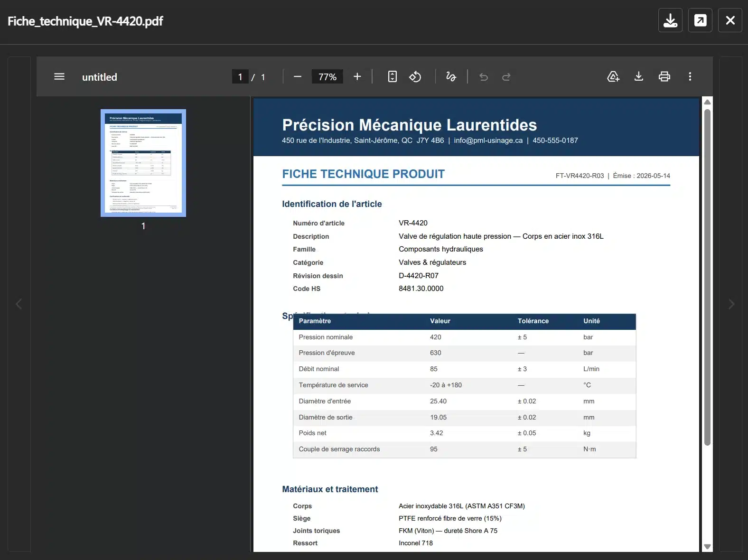Viewport: 748px width, 560px height.
Task: Click the 'Matériaux et traitement' heading
Action: [x=330, y=489]
